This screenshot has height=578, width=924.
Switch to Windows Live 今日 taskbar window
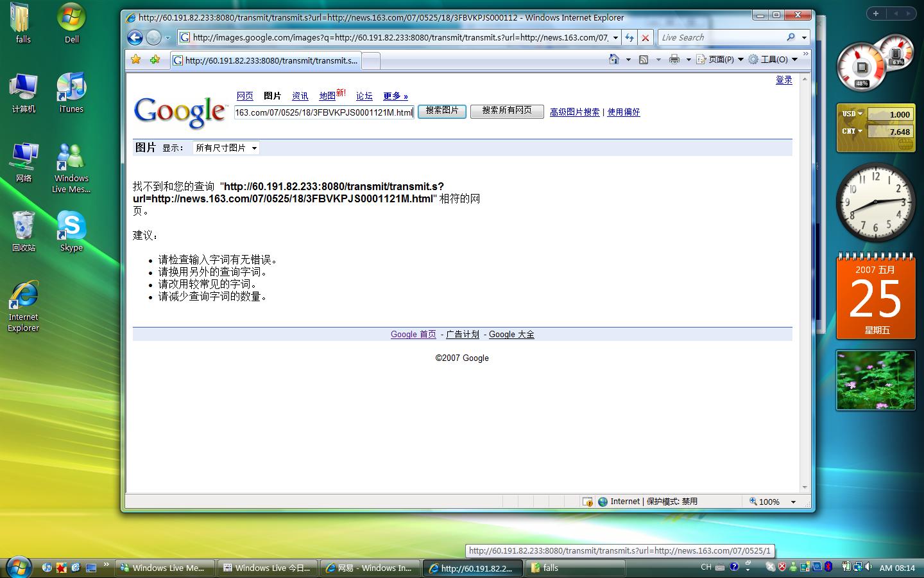pos(267,568)
